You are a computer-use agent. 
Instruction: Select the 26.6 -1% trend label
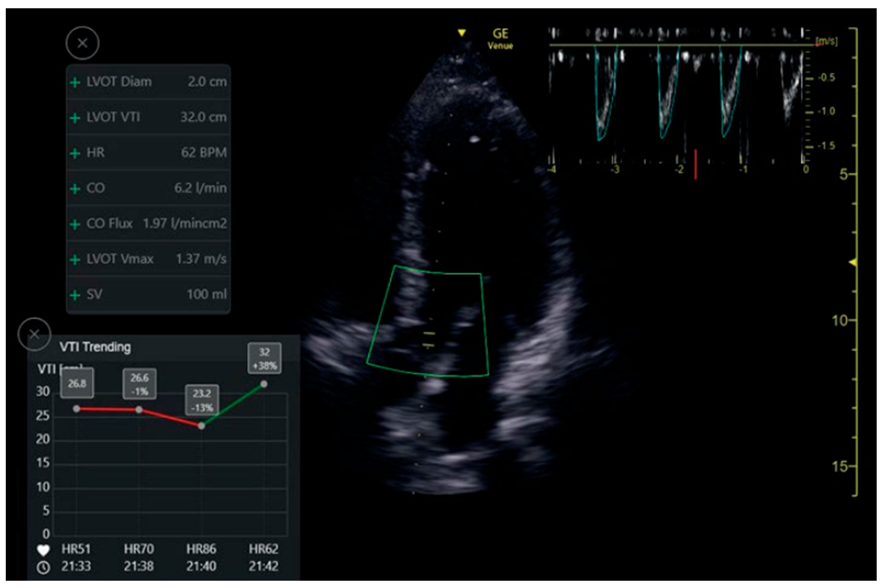[139, 384]
